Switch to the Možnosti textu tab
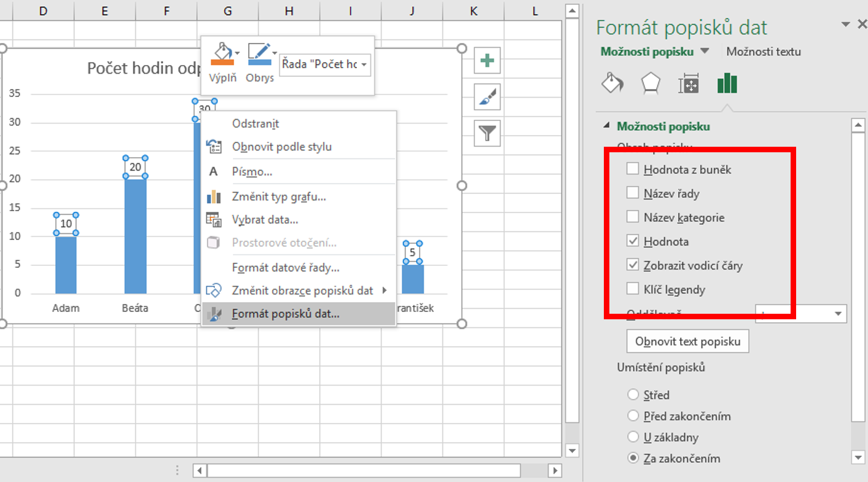Screen dimensions: 868x482 [x=764, y=52]
